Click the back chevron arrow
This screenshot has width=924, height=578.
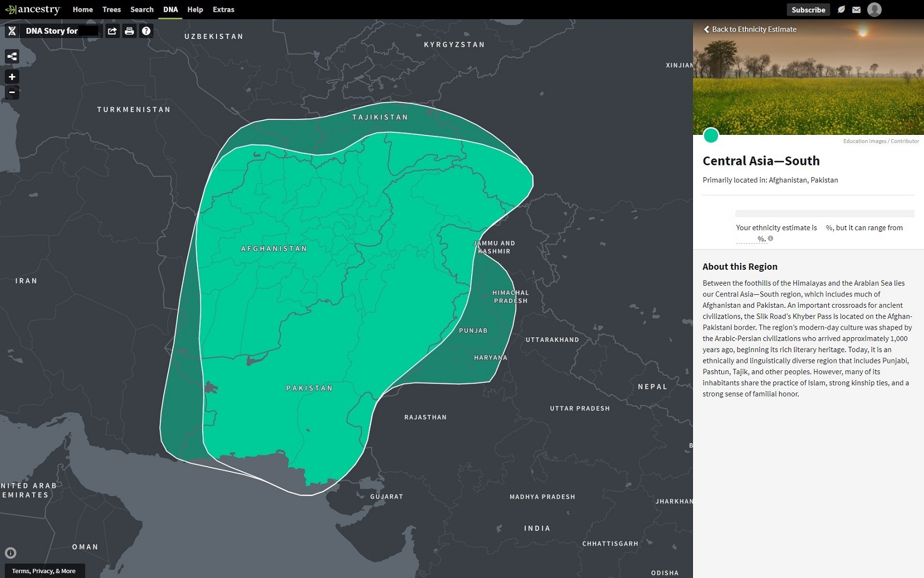coord(706,29)
